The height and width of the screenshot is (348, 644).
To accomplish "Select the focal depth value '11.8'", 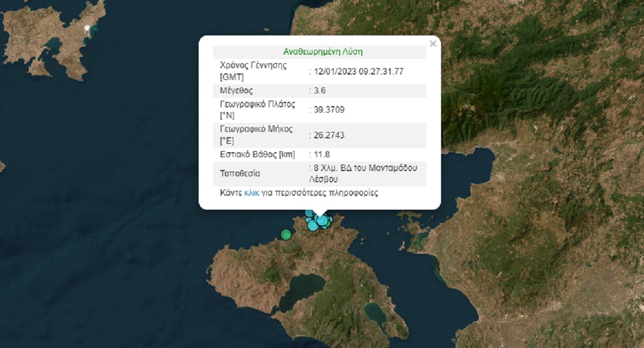I will click(x=321, y=155).
